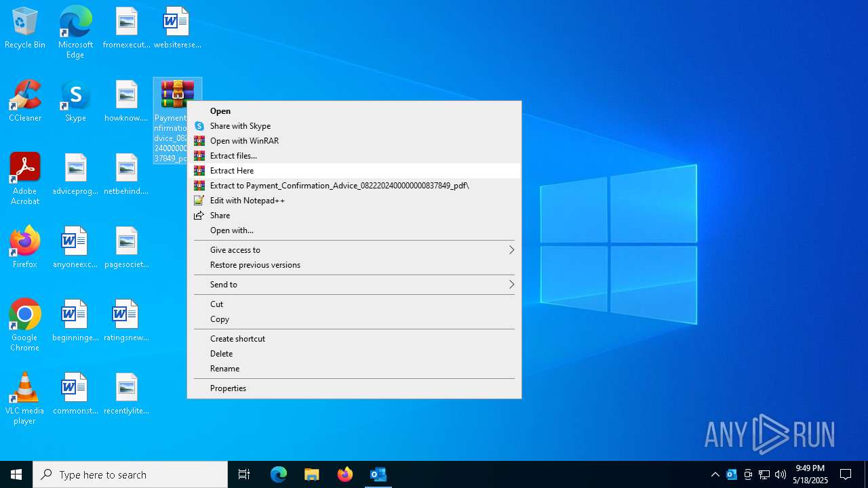The height and width of the screenshot is (488, 868).
Task: Expand the Send to submenu
Action: 354,285
